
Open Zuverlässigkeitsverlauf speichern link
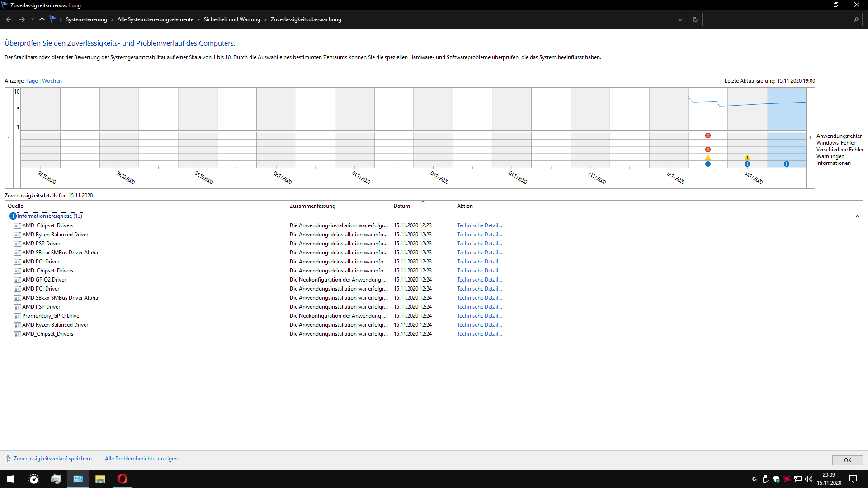tap(54, 459)
